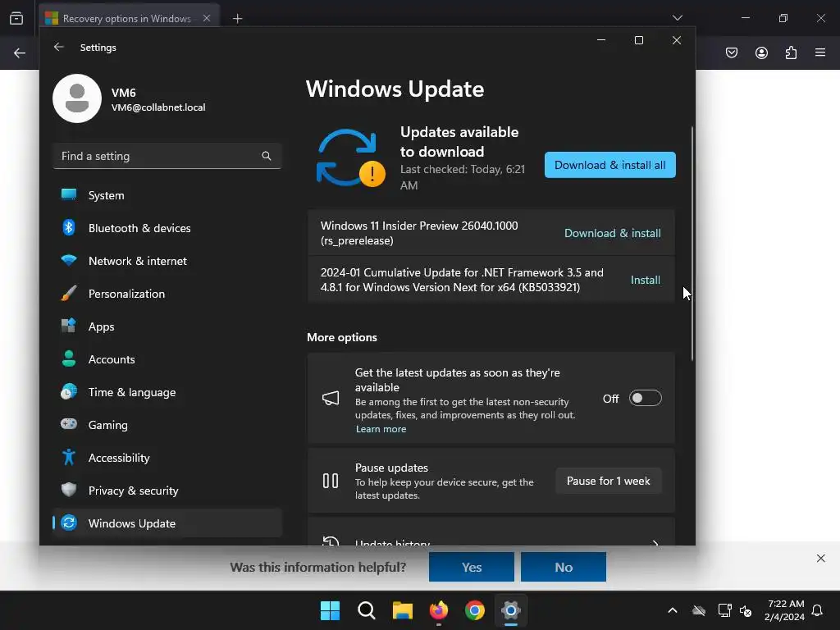
Task: Open a new browser tab
Action: (x=237, y=19)
